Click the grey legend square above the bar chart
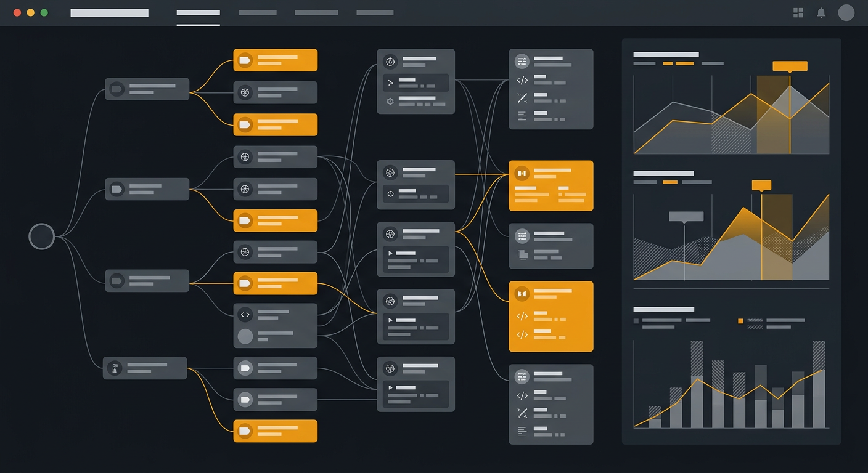This screenshot has width=868, height=473. point(636,321)
